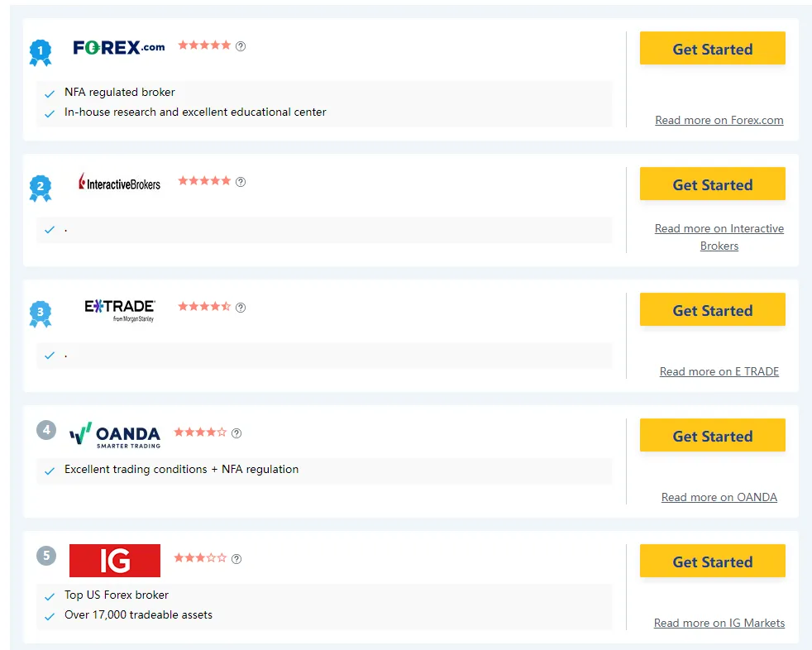Click Over 17,000 tradeable assets text

click(138, 614)
